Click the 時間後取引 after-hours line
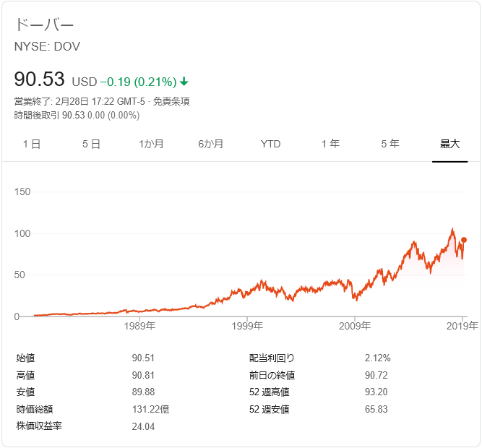This screenshot has width=482, height=448. (x=77, y=115)
